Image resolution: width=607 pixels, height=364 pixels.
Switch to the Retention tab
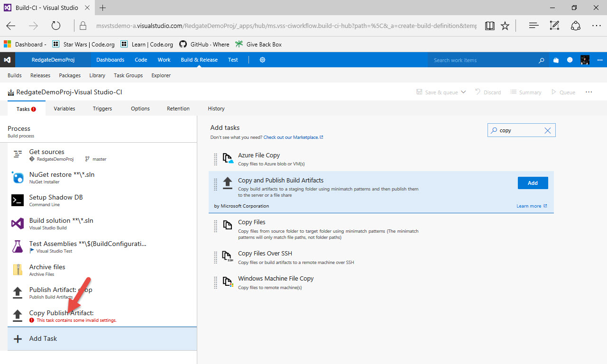178,109
